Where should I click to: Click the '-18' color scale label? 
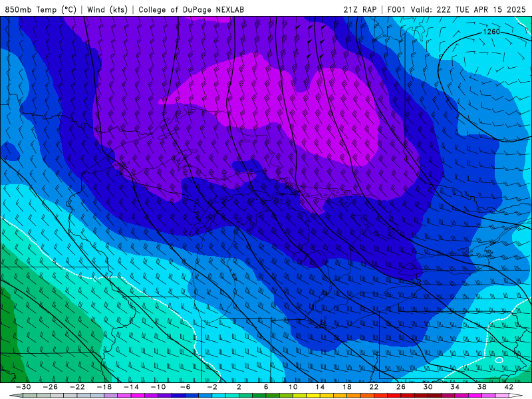coord(104,387)
